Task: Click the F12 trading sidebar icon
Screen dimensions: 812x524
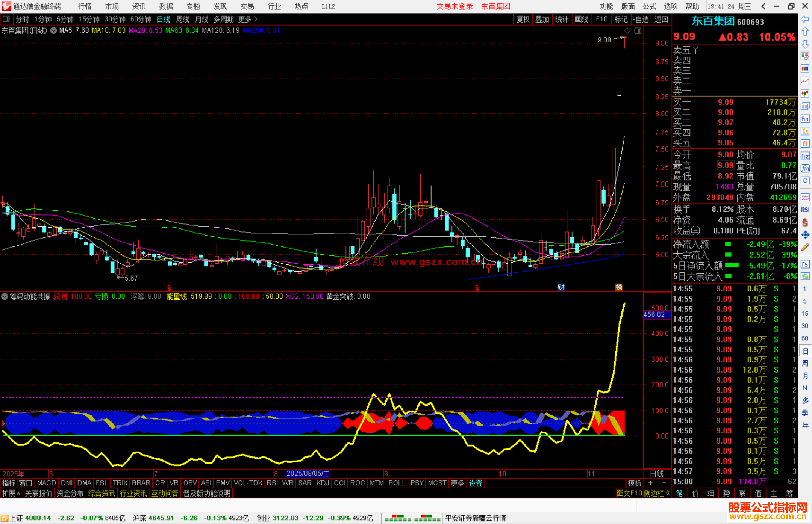Action: 805,156
